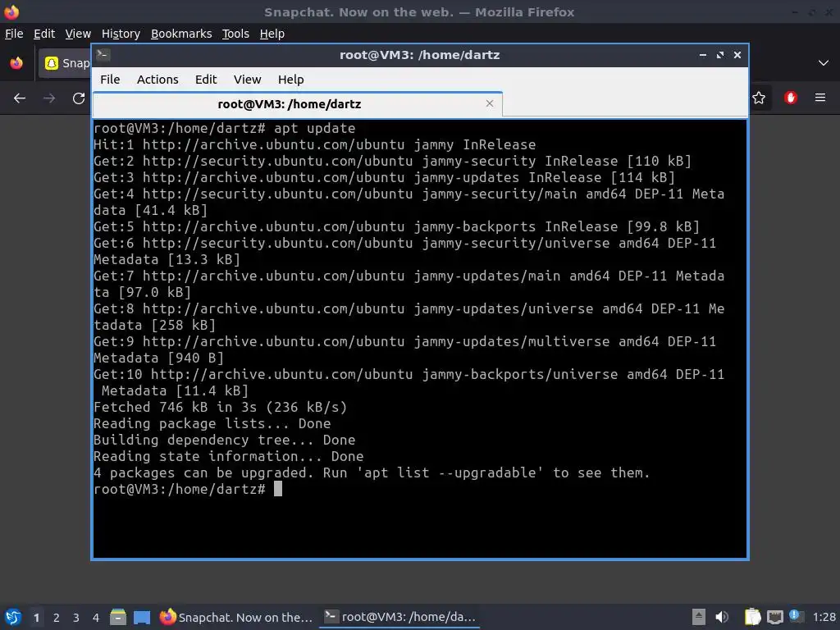Select the root@VM3: /home/dartz terminal tab

point(297,104)
